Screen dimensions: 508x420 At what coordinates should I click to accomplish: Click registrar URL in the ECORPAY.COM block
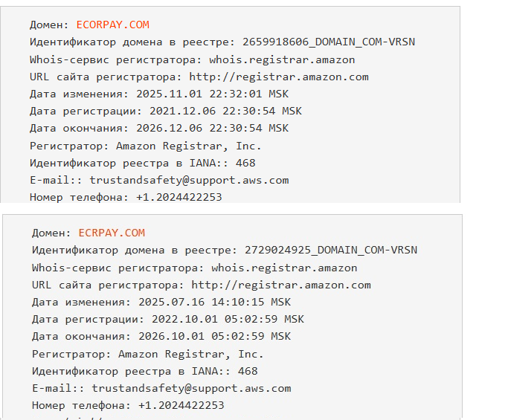[x=279, y=77]
